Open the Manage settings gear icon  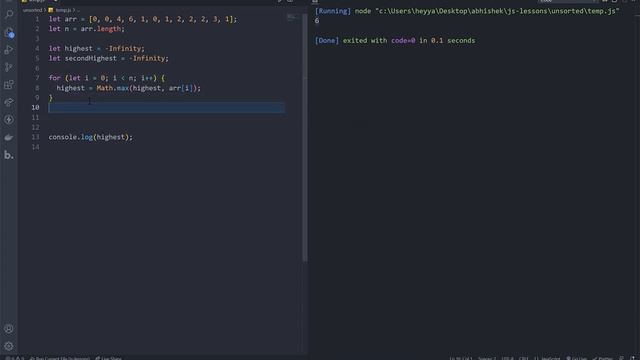9,346
